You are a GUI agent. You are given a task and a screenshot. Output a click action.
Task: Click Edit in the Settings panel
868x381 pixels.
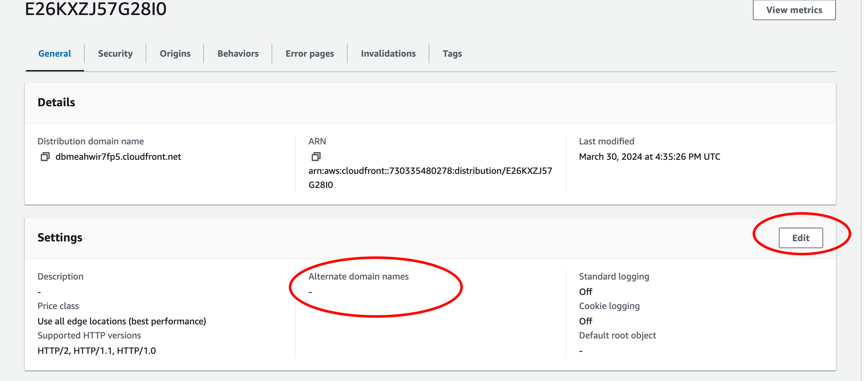(x=800, y=238)
